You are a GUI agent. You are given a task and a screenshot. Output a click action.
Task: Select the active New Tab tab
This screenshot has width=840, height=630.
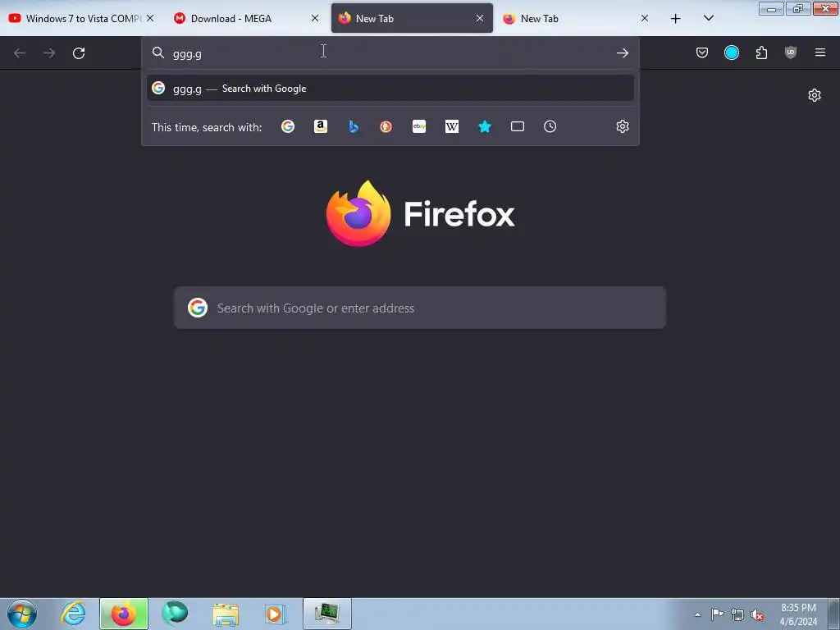coord(412,18)
